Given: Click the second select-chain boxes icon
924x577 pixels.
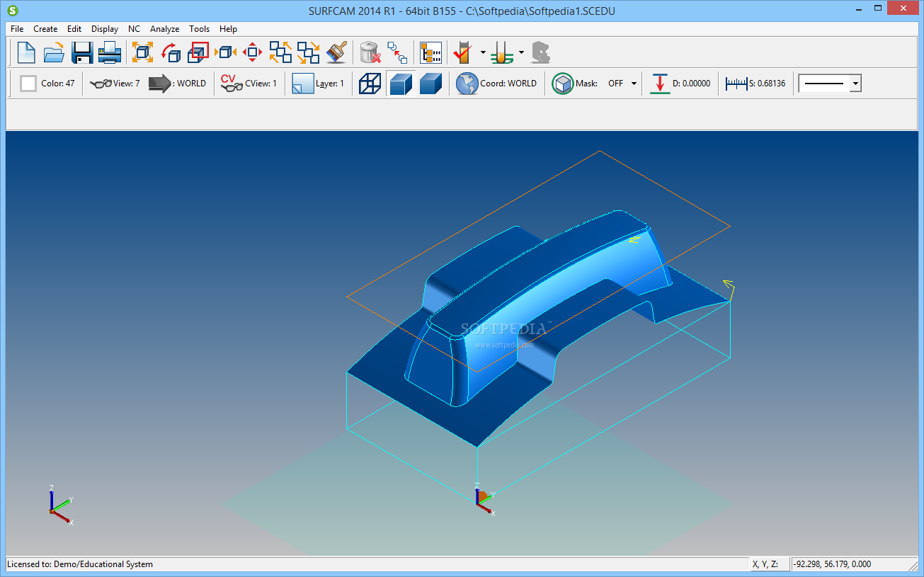Looking at the screenshot, I should [308, 52].
